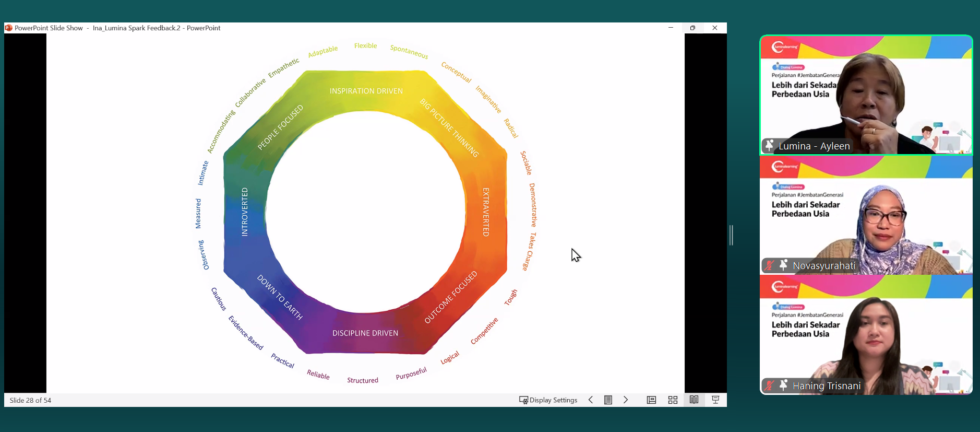
Task: Click the word Adaptable on the slide
Action: [x=322, y=51]
